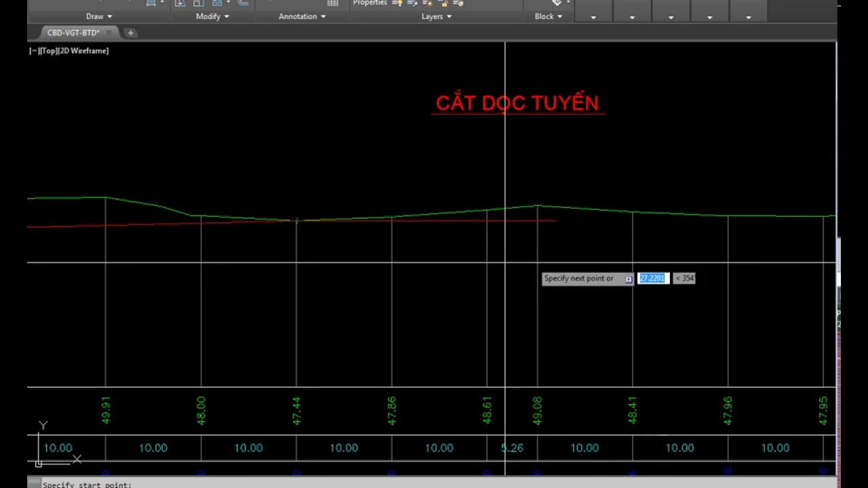The image size is (868, 488).
Task: Select elevation text 49.08
Action: point(538,411)
